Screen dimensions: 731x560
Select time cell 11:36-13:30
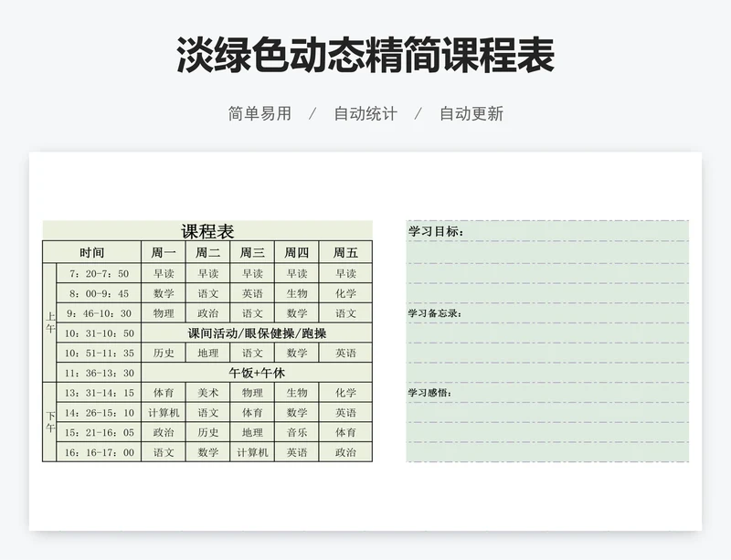point(99,373)
